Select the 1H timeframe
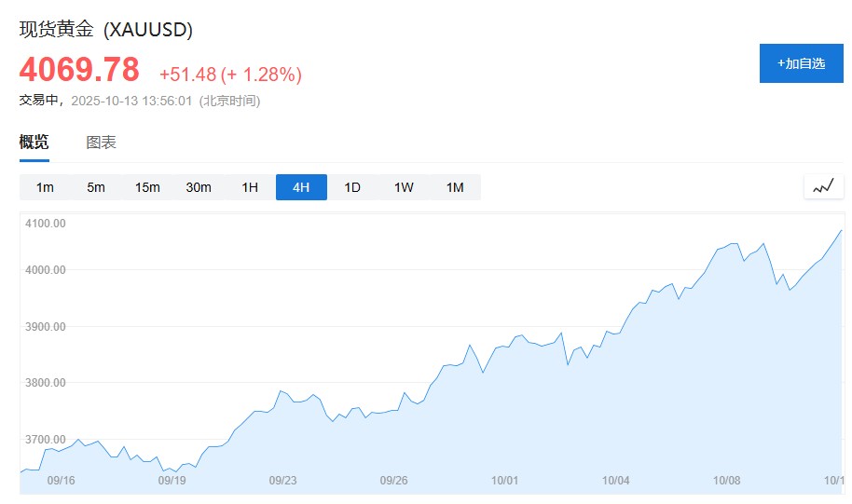The image size is (852, 504). (x=250, y=187)
